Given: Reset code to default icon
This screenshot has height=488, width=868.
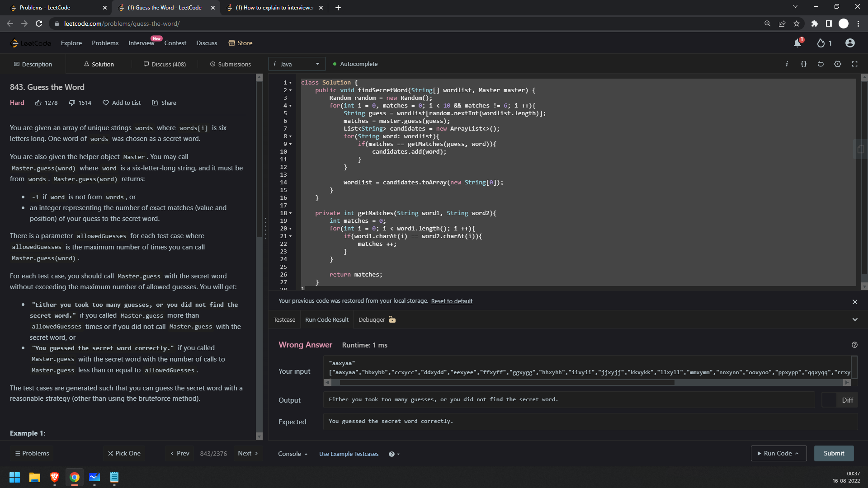Looking at the screenshot, I should pyautogui.click(x=821, y=64).
